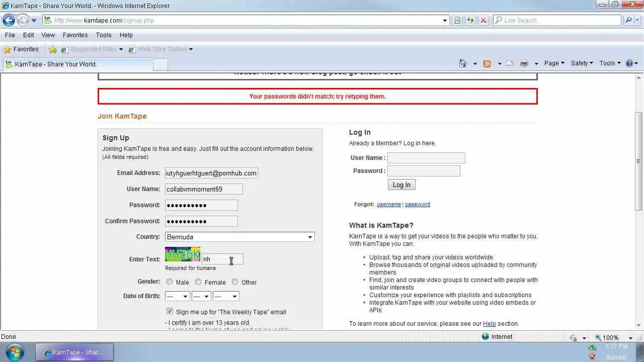Click inside the Live Search box
Screen dimensions: 644x362
pos(557,20)
